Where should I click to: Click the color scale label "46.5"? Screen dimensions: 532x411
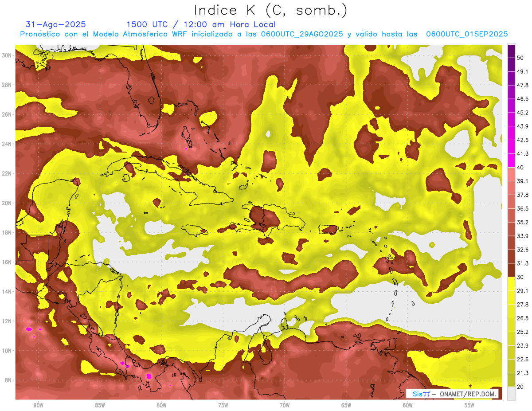523,99
